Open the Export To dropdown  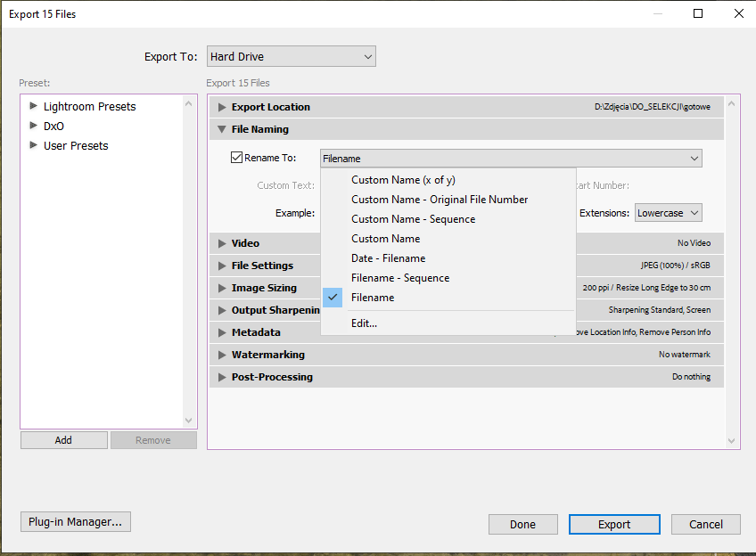point(291,57)
